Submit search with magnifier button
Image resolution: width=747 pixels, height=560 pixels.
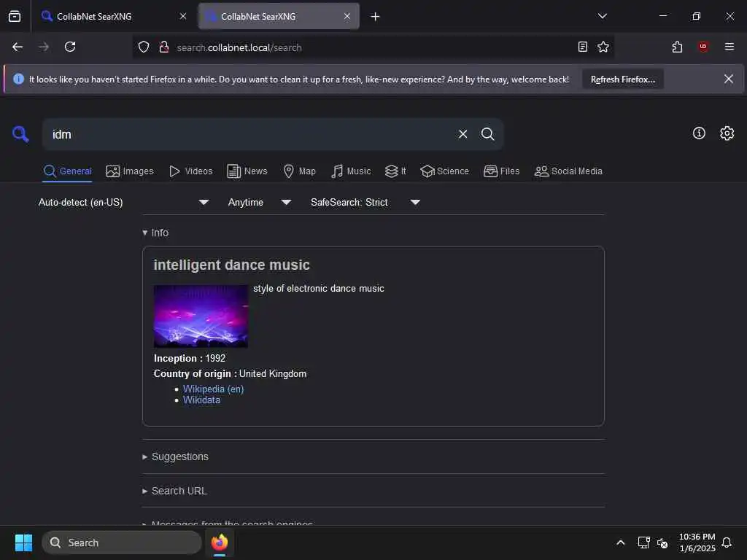(487, 134)
